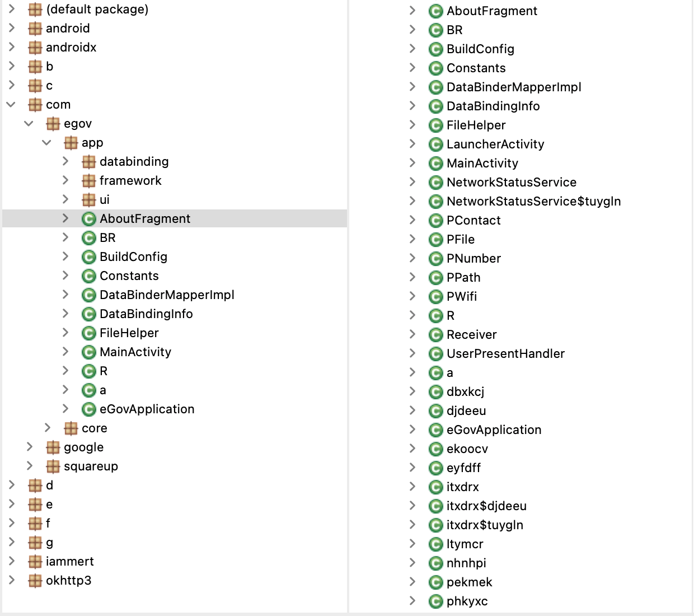
Task: Click the UserPresentHandler class icon
Action: (435, 354)
